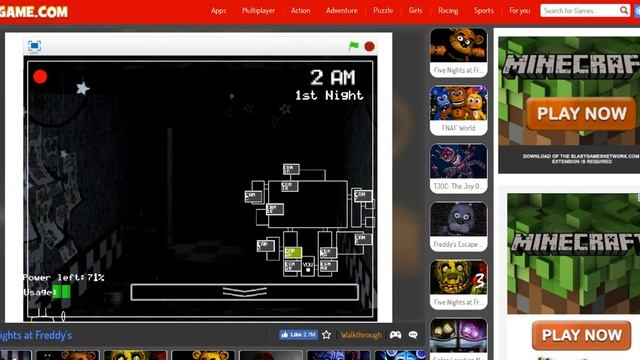Viewport: 640px width, 360px height.
Task: Select the lower-right camera button on the map
Action: point(363,239)
